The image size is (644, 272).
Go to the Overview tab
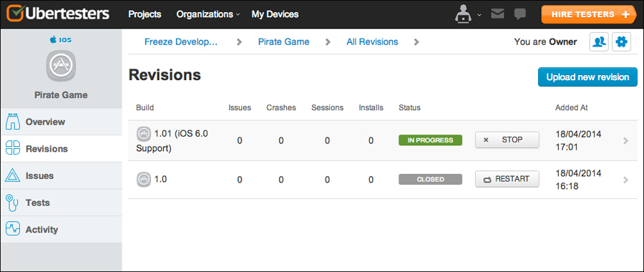tap(62, 122)
